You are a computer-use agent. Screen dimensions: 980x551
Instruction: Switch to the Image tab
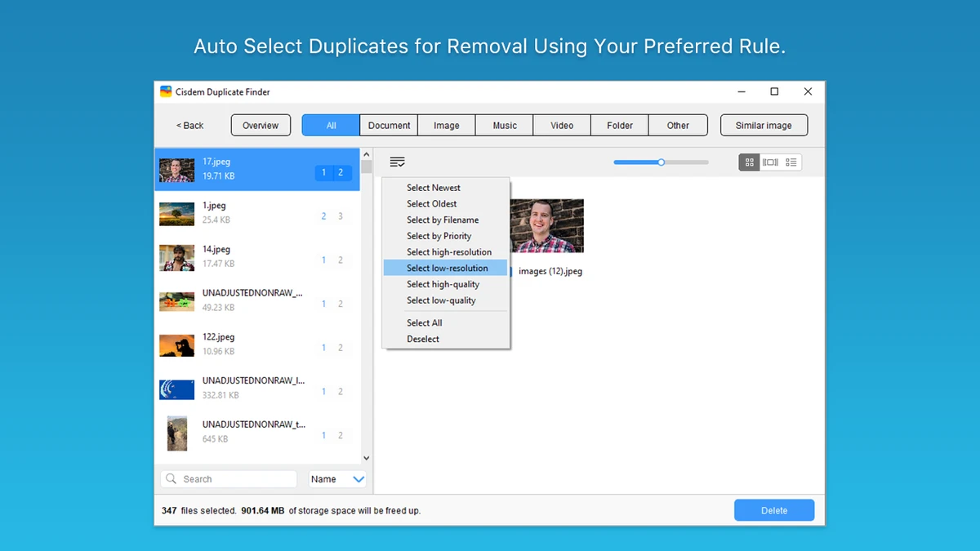pos(447,125)
